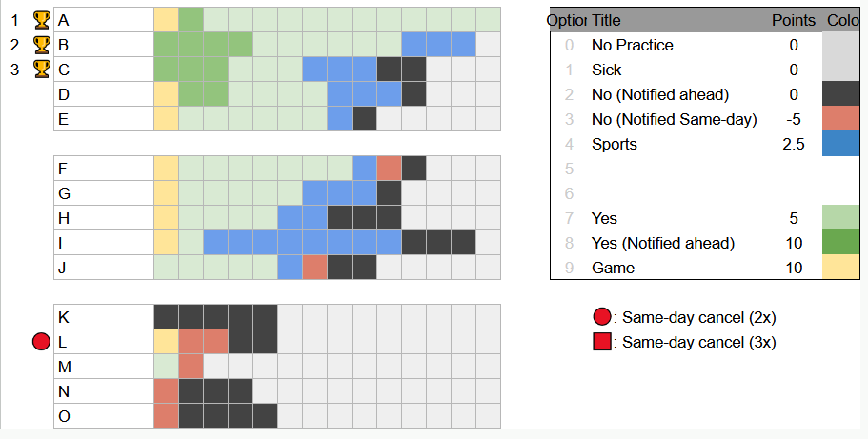This screenshot has height=439, width=868.
Task: Click the yellow first cell in row A
Action: [166, 20]
